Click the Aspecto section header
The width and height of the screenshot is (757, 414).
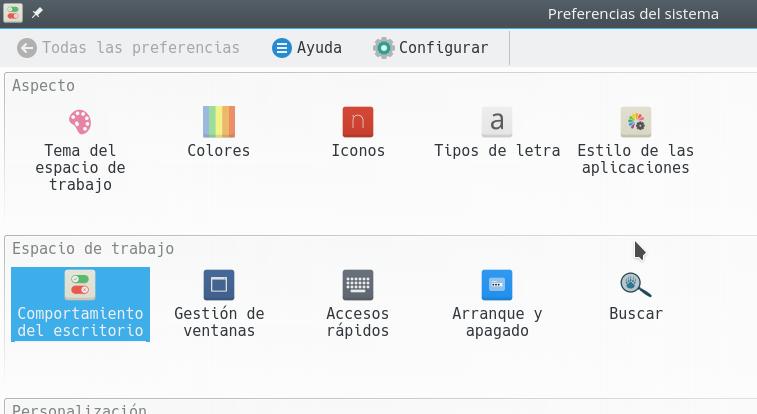tap(43, 85)
